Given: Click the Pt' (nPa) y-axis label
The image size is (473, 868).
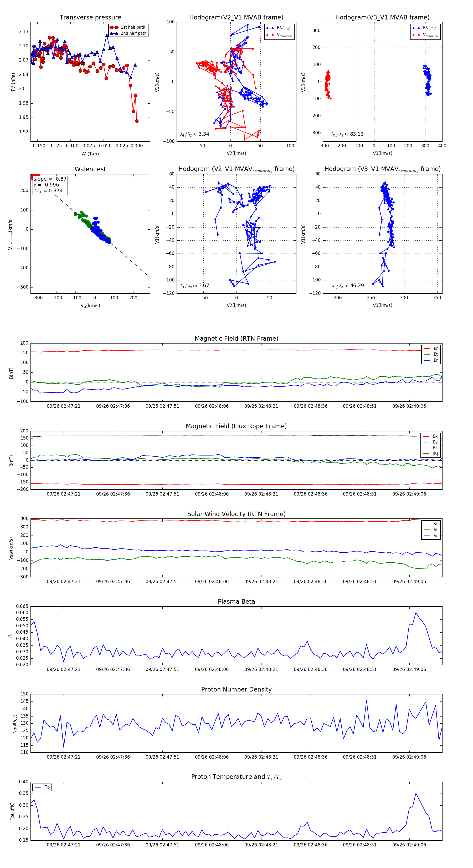Looking at the screenshot, I should tap(13, 82).
